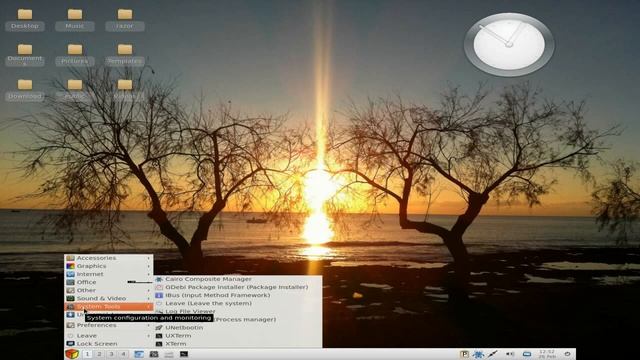Open the file manager launcher in panel
Image resolution: width=640 pixels, height=360 pixels.
pos(139,354)
